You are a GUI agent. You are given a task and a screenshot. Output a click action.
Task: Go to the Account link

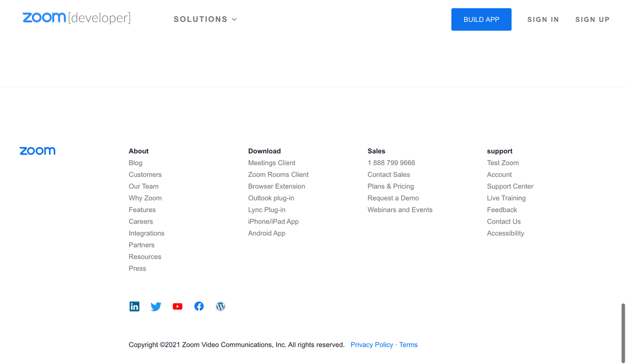(x=499, y=175)
